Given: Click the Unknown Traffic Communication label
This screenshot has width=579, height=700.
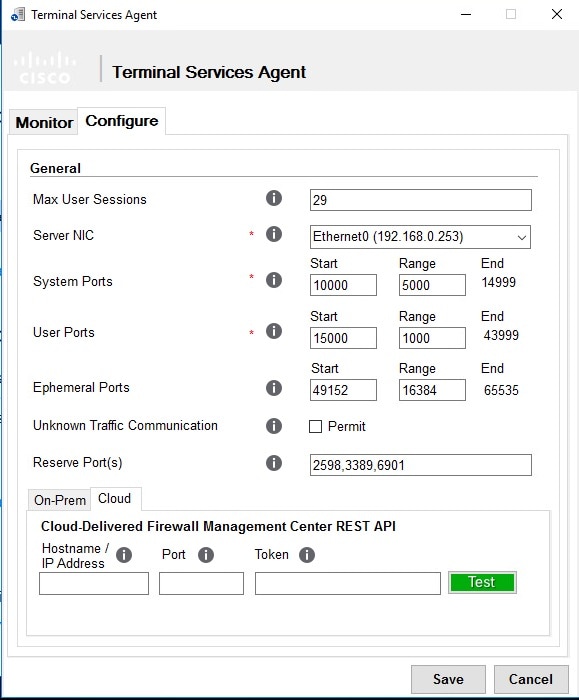Looking at the screenshot, I should 125,425.
